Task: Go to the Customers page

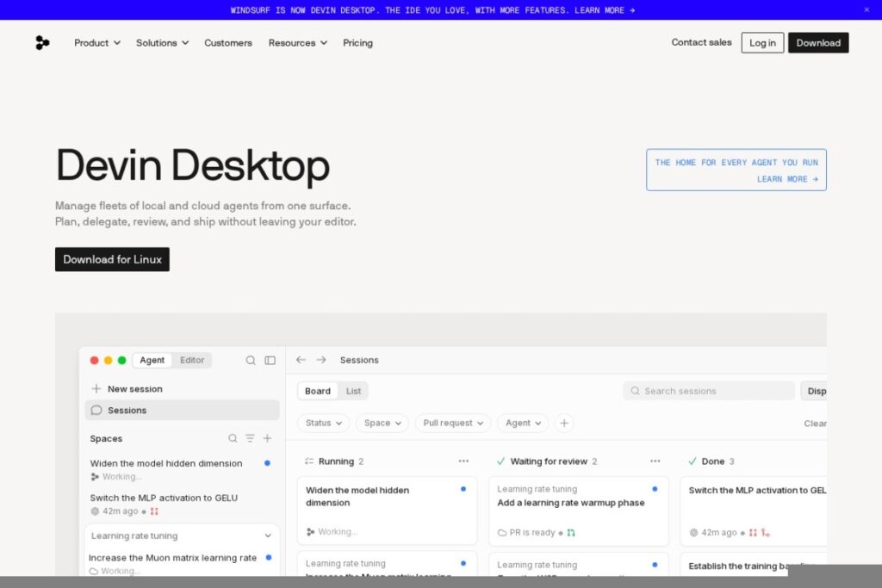Action: [227, 43]
